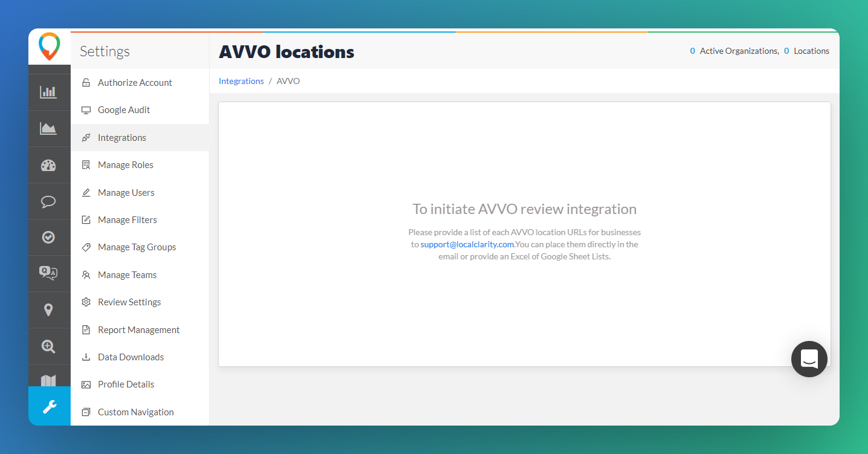Click the support@localclarity.com email link
The image size is (868, 454).
pyautogui.click(x=467, y=244)
